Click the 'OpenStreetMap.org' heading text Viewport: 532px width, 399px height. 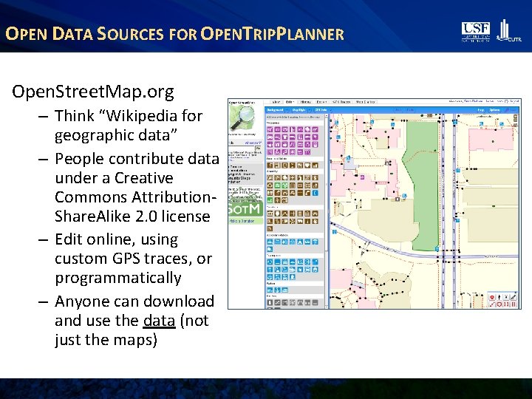tap(93, 92)
